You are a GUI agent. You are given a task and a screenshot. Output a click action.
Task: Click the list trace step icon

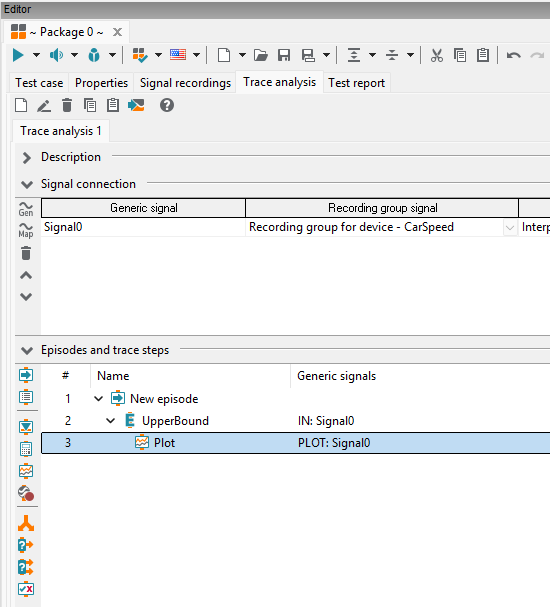(26, 397)
